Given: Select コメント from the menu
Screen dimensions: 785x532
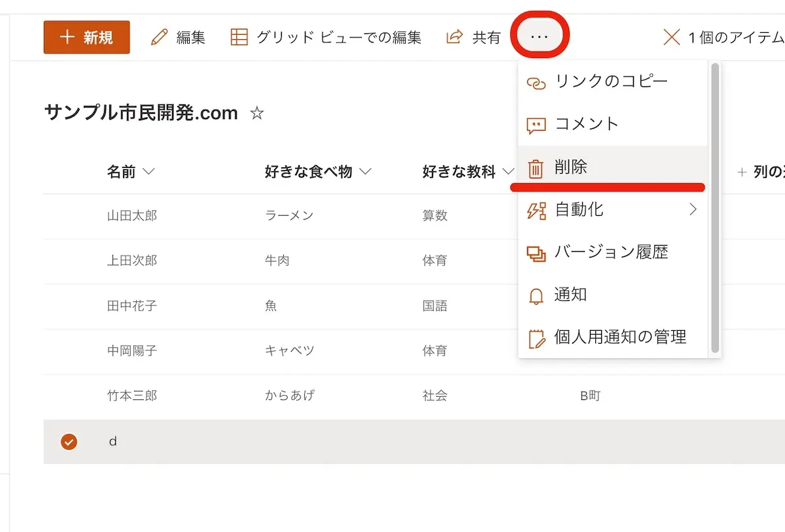Looking at the screenshot, I should point(586,124).
